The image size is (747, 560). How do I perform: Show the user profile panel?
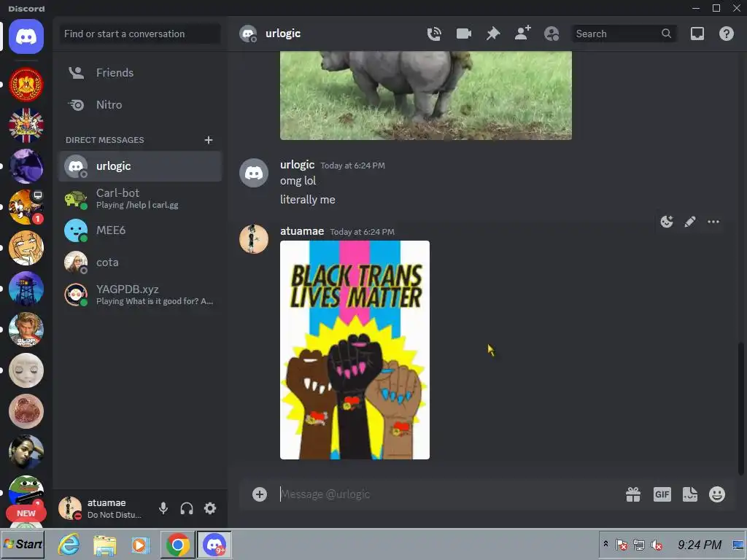pos(551,34)
